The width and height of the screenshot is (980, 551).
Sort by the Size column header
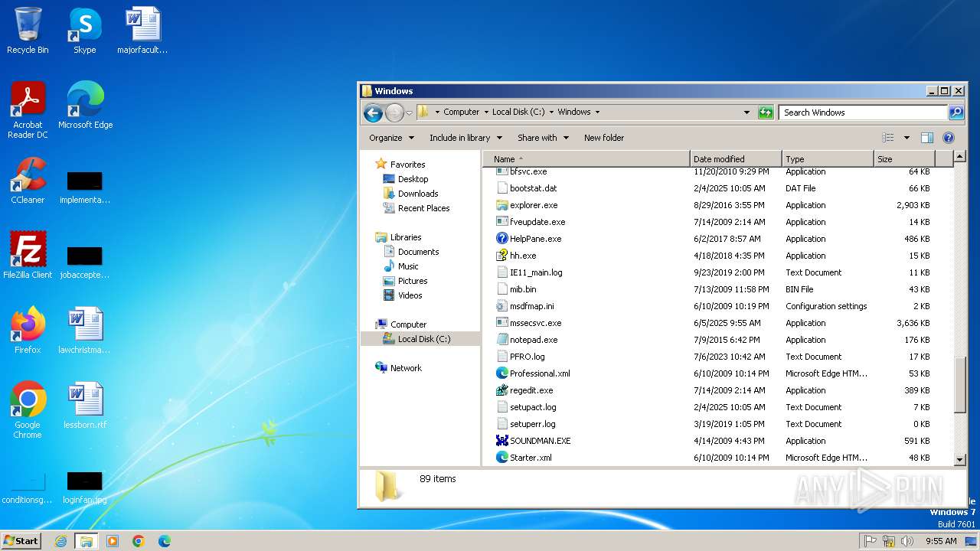pyautogui.click(x=906, y=159)
